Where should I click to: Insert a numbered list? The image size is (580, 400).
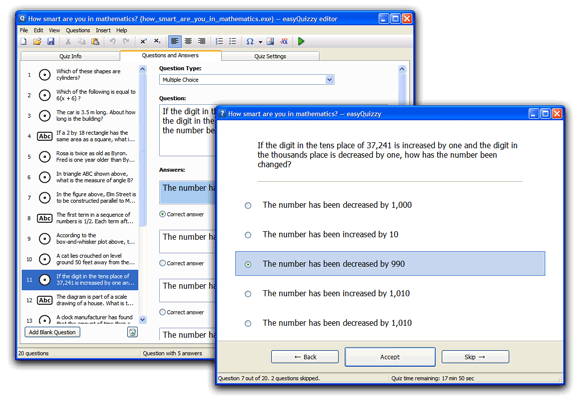click(219, 41)
